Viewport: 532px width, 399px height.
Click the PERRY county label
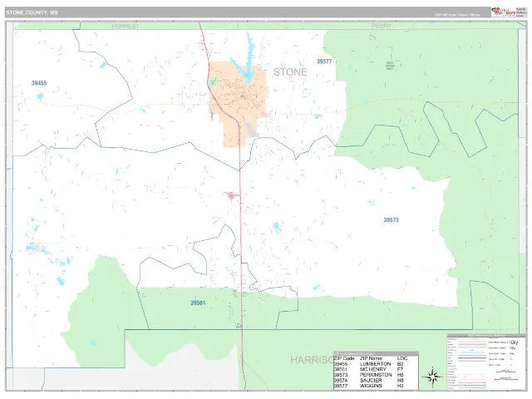pos(382,26)
